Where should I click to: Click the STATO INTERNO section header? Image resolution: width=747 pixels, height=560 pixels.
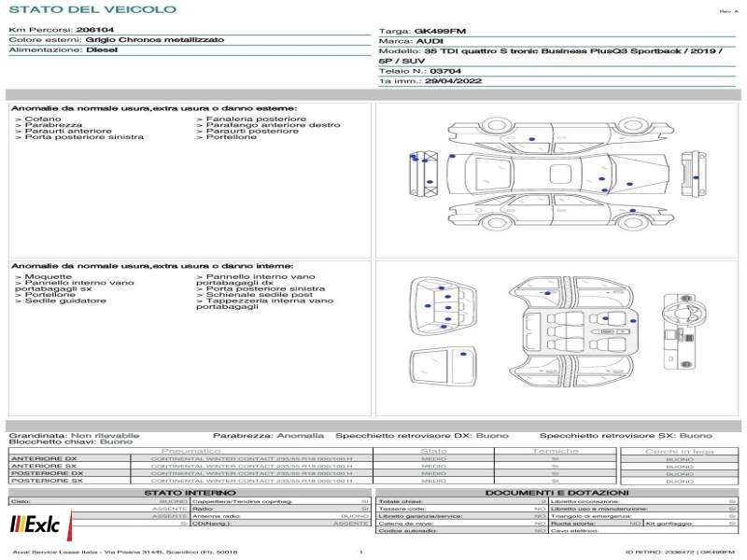190,493
